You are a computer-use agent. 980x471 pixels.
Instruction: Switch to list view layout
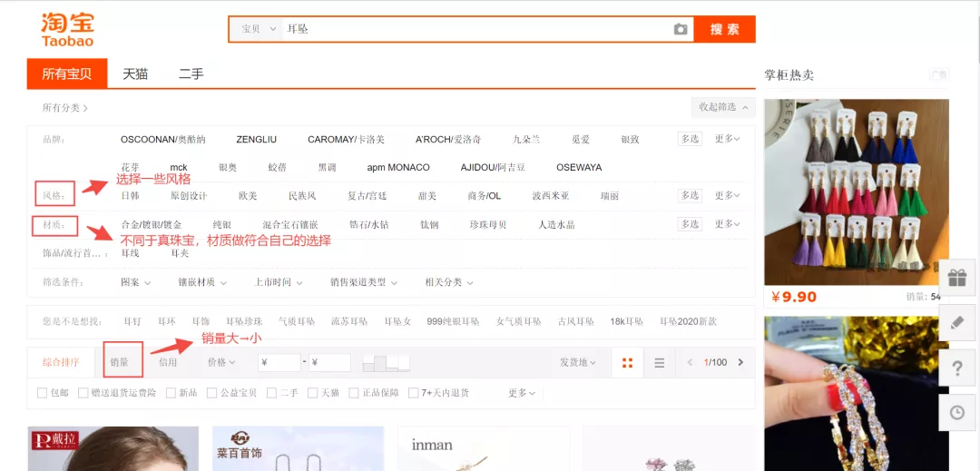point(660,362)
